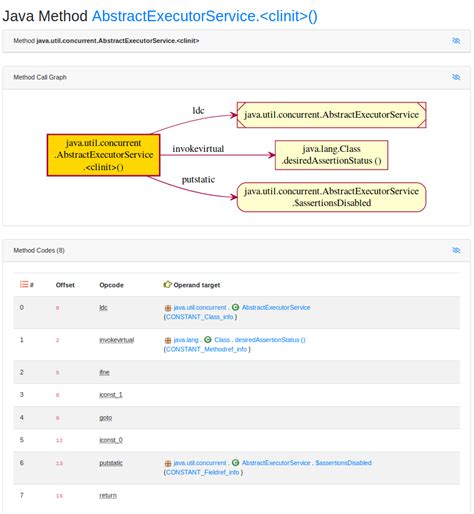The height and width of the screenshot is (514, 474).
Task: Click the orange <clinit>() node in the graph
Action: (x=103, y=155)
